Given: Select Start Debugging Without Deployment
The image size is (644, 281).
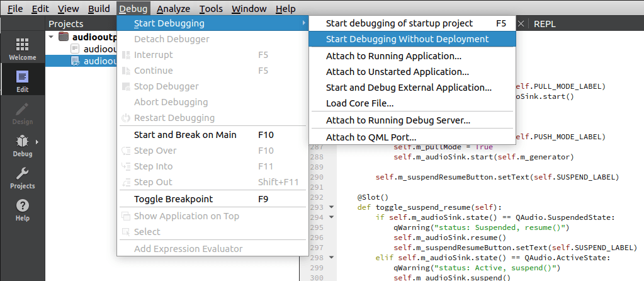Looking at the screenshot, I should 407,39.
